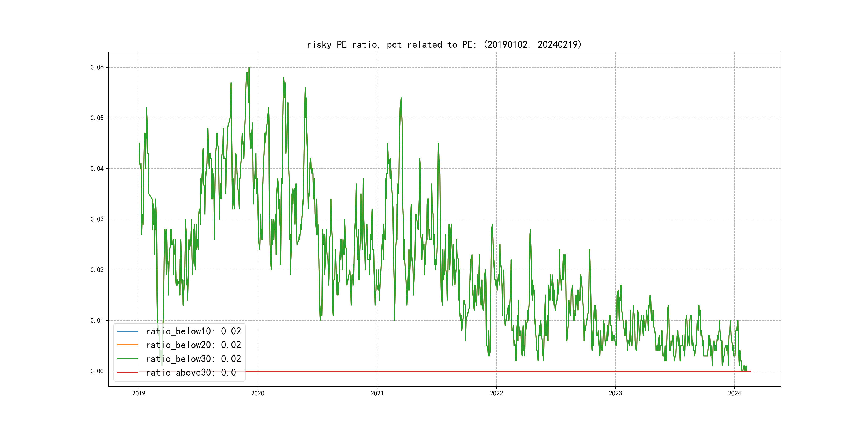The width and height of the screenshot is (868, 434).
Task: Select the ratio_below30: 0.02 legend label
Action: coord(193,359)
